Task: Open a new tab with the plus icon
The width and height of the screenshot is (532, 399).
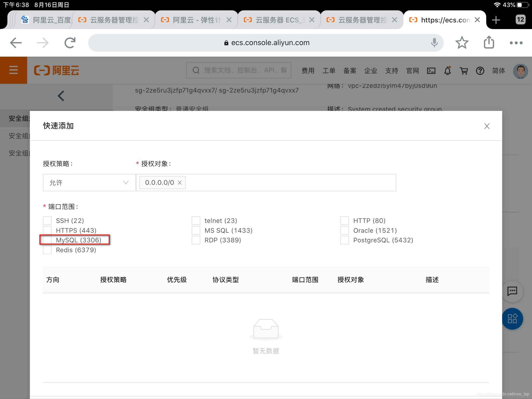Action: pyautogui.click(x=496, y=20)
